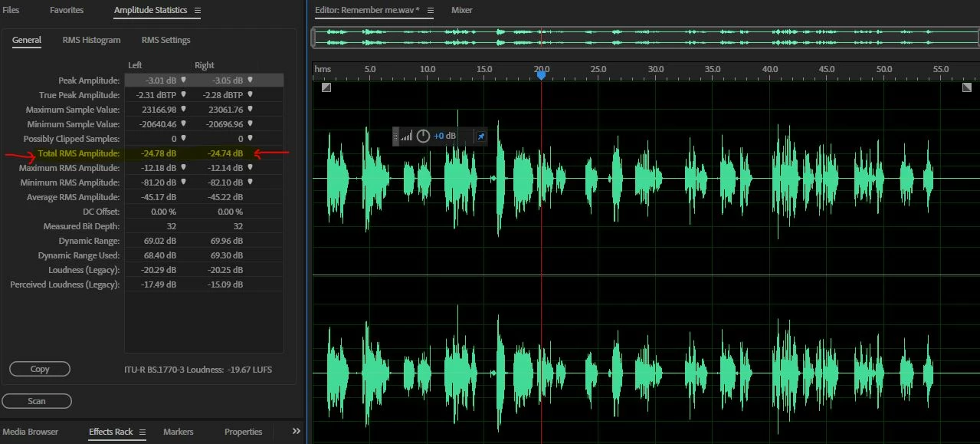The image size is (980, 444).
Task: Jump to left Minimum Sample Value location
Action: click(x=183, y=123)
